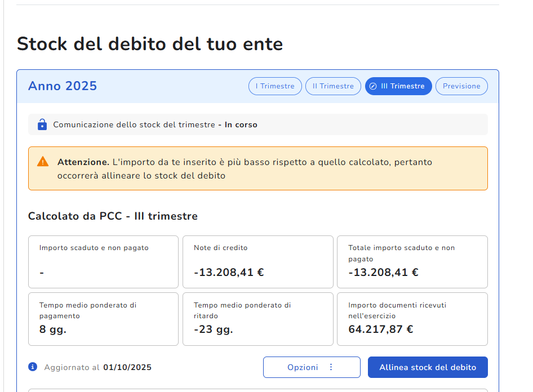Open the Opzioni dropdown menu
This screenshot has height=392, width=533.
pyautogui.click(x=312, y=367)
